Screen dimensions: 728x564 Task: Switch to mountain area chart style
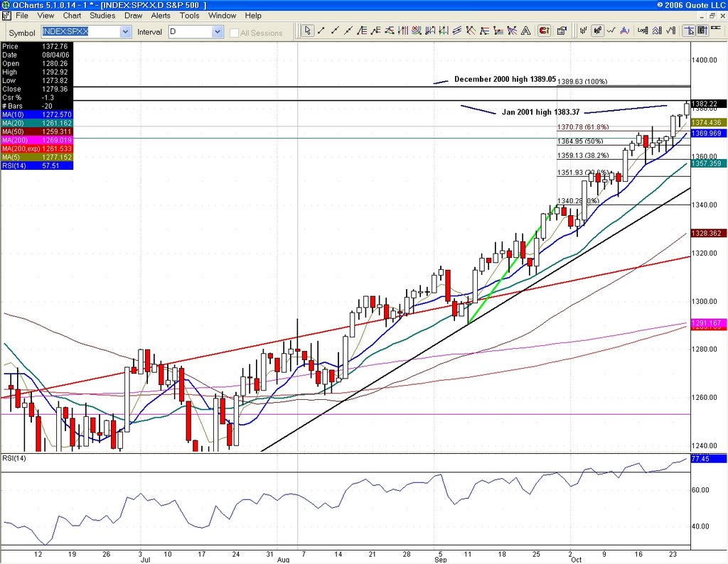[x=624, y=31]
